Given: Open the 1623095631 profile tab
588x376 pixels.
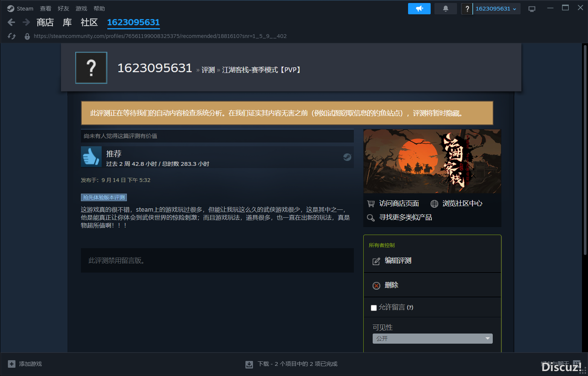Looking at the screenshot, I should point(134,23).
